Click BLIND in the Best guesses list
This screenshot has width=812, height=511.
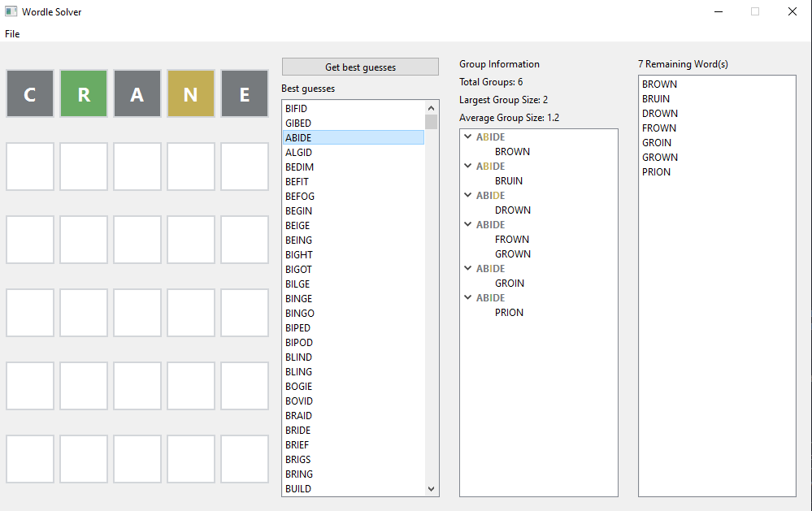354,357
